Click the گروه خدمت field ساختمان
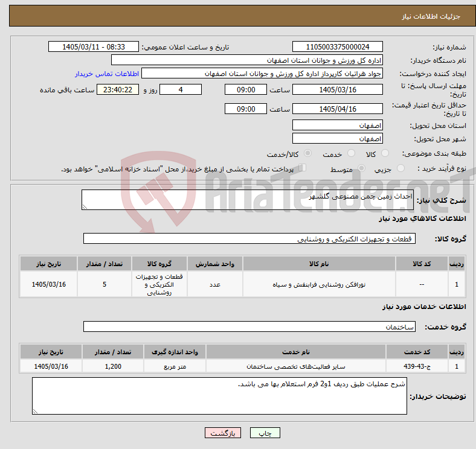Screen dimensions: 476x449 249,326
